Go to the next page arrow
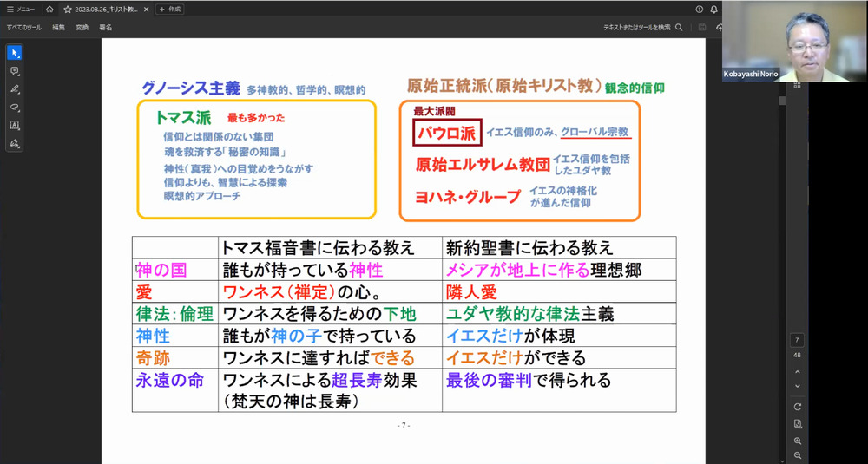This screenshot has height=464, width=868. 797,385
